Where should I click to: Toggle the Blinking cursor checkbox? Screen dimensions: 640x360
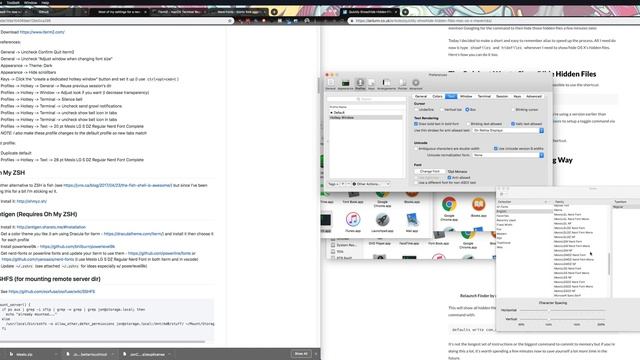513,110
